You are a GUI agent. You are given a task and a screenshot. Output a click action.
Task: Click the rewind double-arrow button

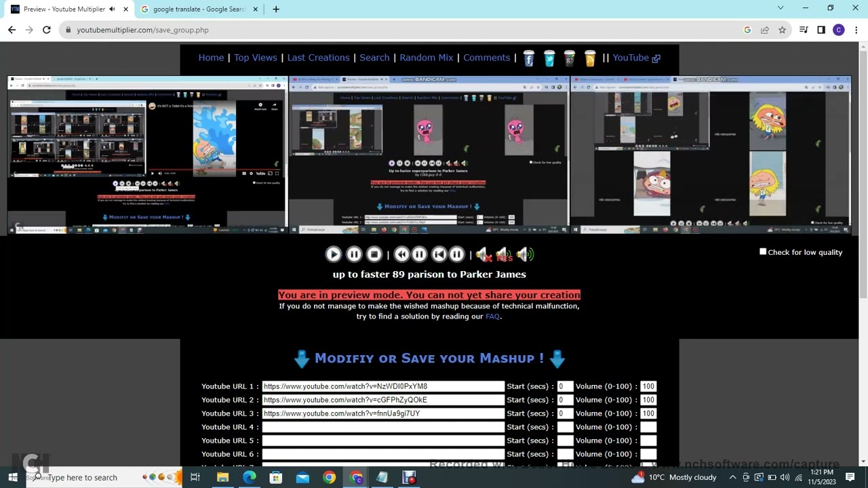click(401, 254)
